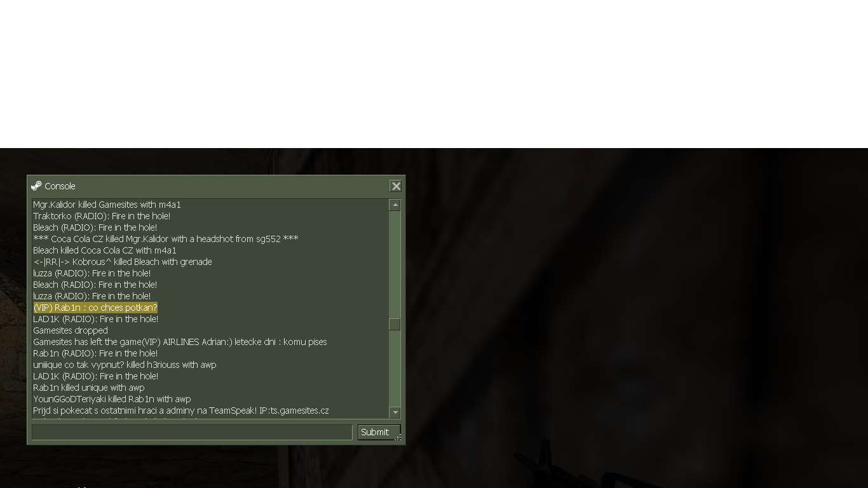868x488 pixels.
Task: Click the scrollbar up arrow in console output
Action: 395,205
